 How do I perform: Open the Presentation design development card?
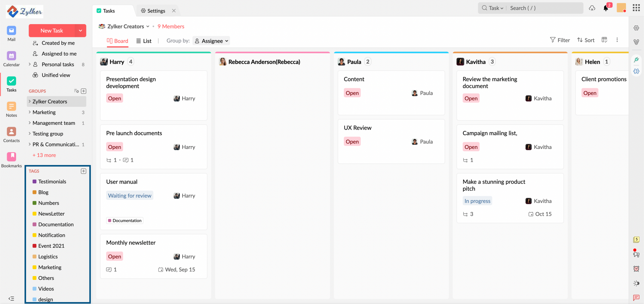coord(154,95)
